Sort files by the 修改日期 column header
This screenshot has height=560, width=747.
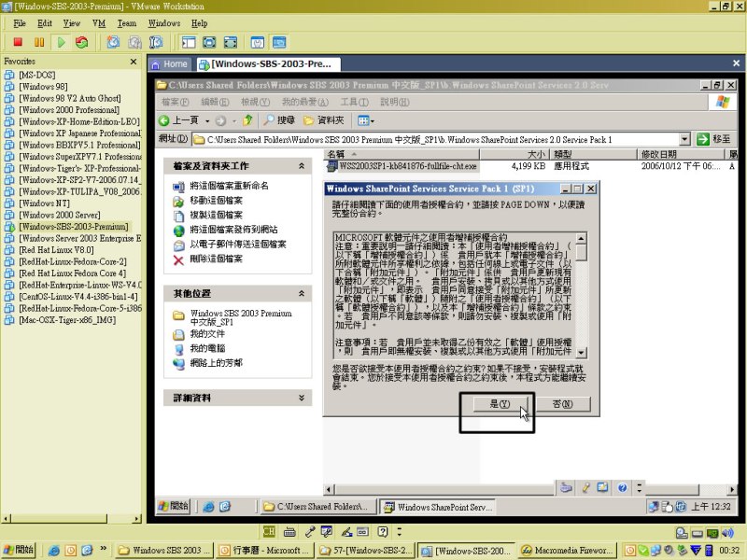click(x=680, y=154)
